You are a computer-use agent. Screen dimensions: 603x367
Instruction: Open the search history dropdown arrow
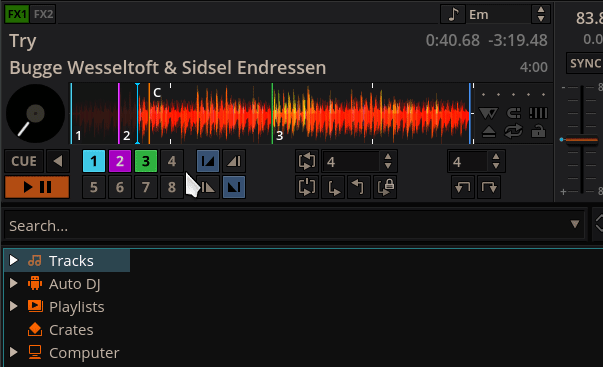(575, 224)
